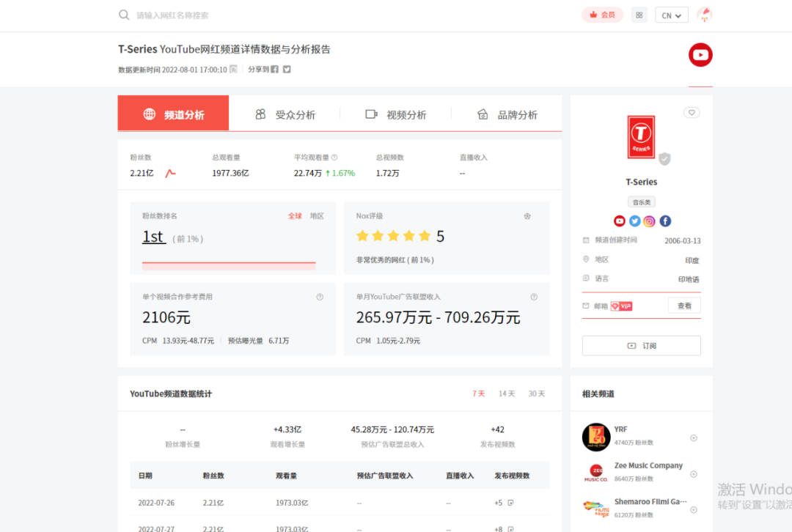Click 查看 to view email

click(684, 306)
